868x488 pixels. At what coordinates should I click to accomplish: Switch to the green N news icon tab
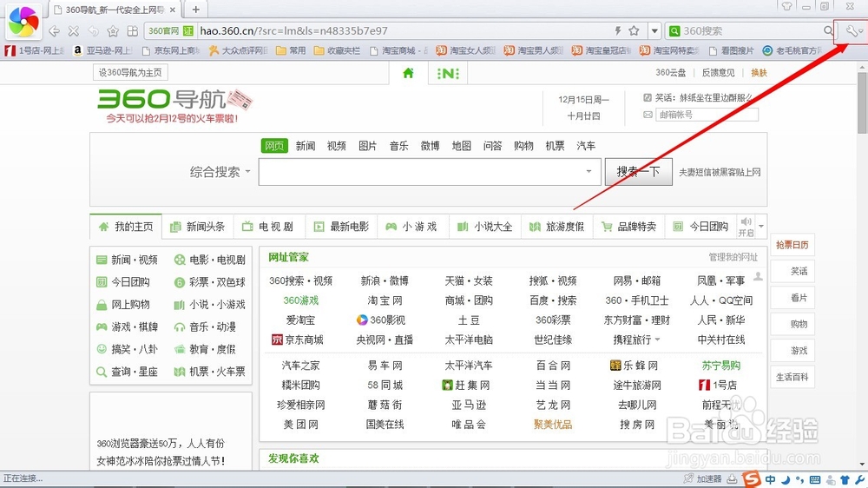coord(447,73)
